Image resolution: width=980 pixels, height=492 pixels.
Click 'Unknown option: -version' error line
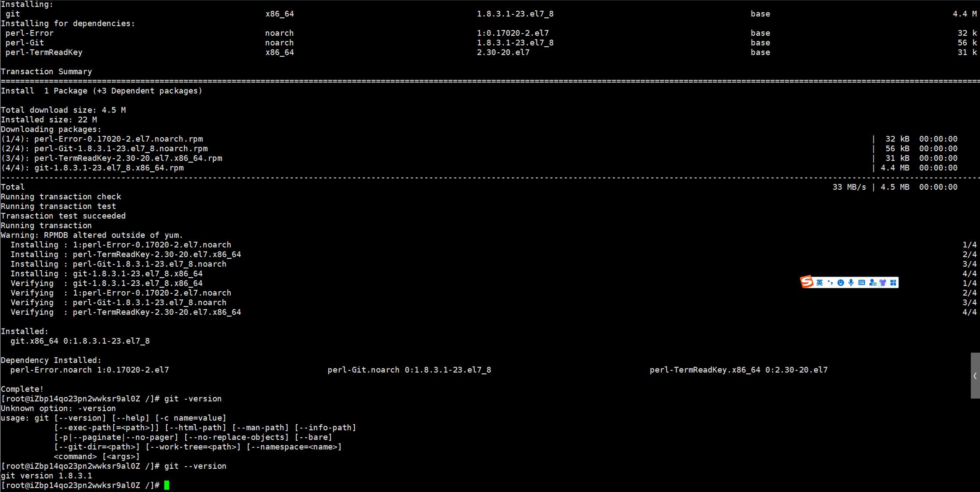pos(58,408)
